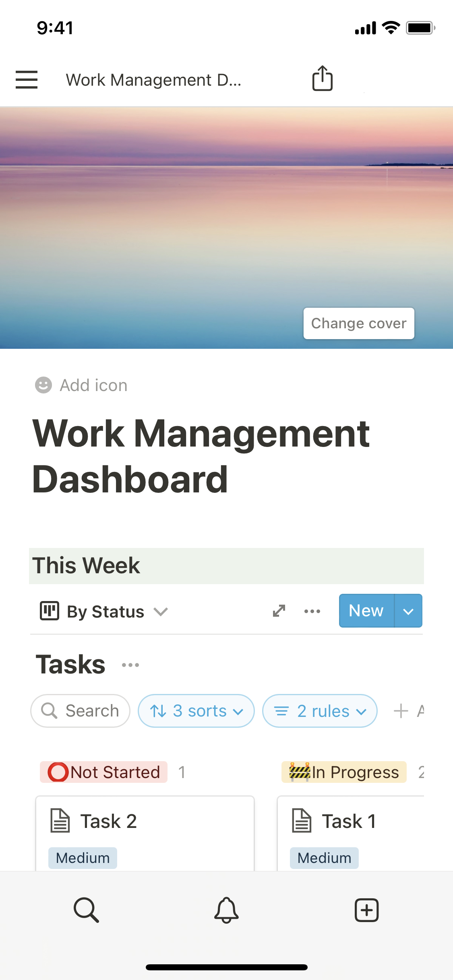Expand the database to full page
Viewport: 453px width, 980px height.
[x=279, y=611]
